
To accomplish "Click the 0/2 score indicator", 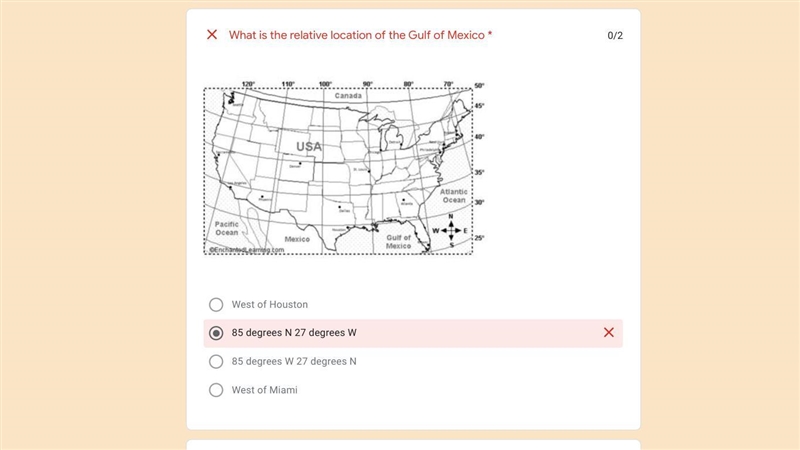I will coord(615,36).
